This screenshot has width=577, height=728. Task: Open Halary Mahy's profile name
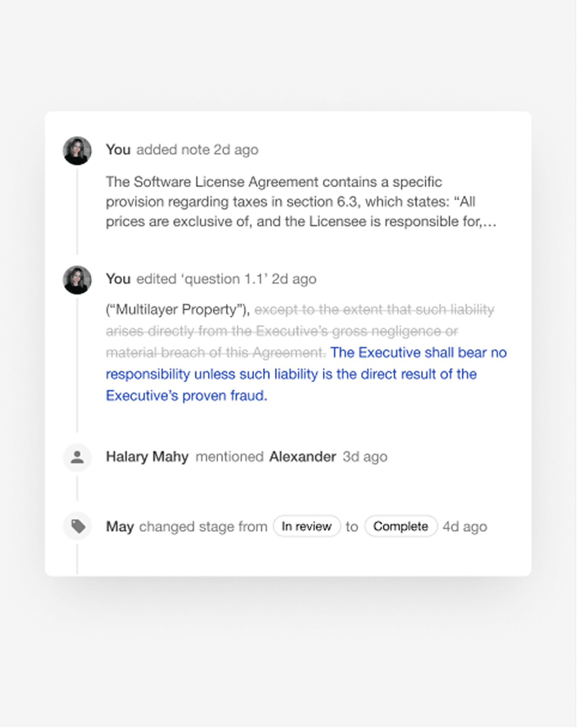147,457
